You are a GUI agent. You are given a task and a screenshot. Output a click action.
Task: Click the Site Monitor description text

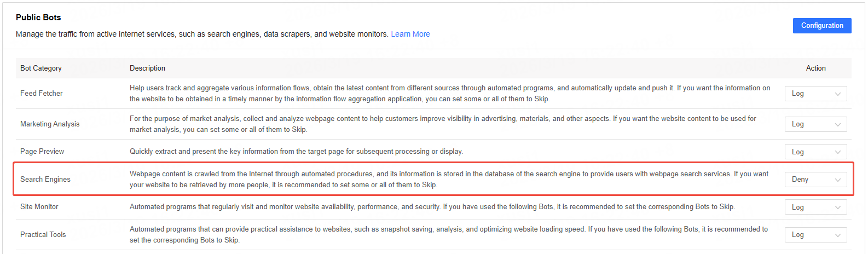432,207
